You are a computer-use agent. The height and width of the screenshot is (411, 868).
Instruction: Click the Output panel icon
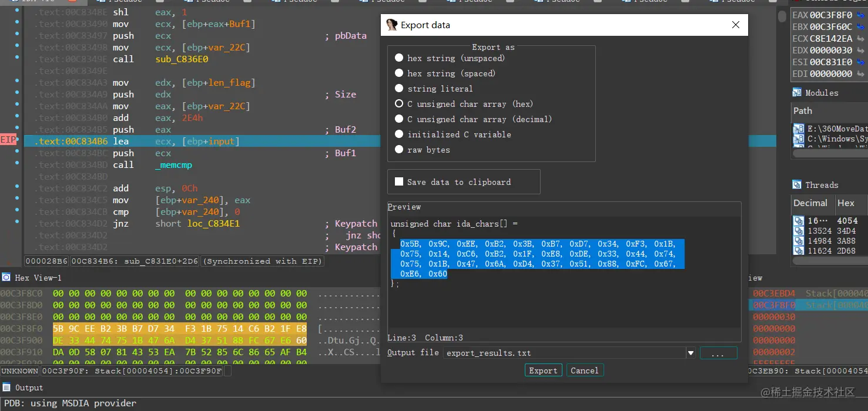pos(6,388)
